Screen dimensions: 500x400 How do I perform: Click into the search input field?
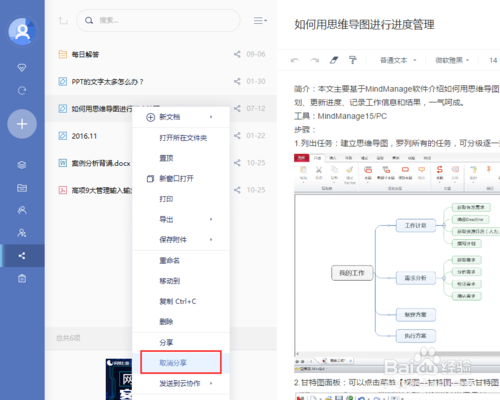158,21
